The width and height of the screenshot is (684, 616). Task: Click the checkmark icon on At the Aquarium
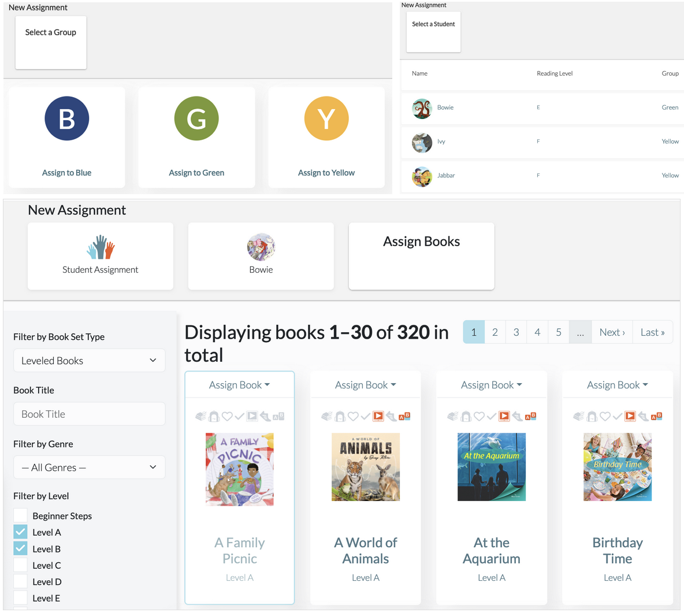[x=492, y=417]
